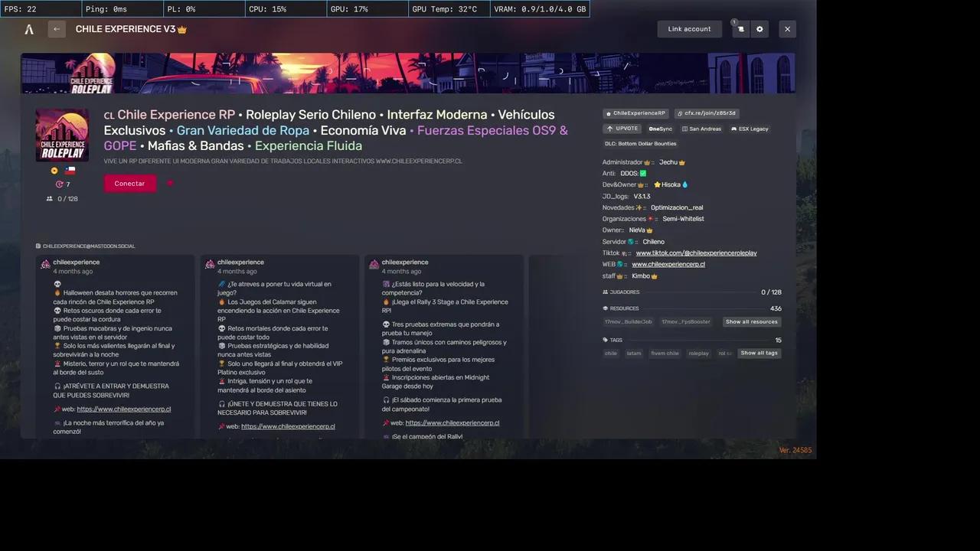This screenshot has height=551, width=980.
Task: Click the OneSync badge
Action: click(660, 129)
